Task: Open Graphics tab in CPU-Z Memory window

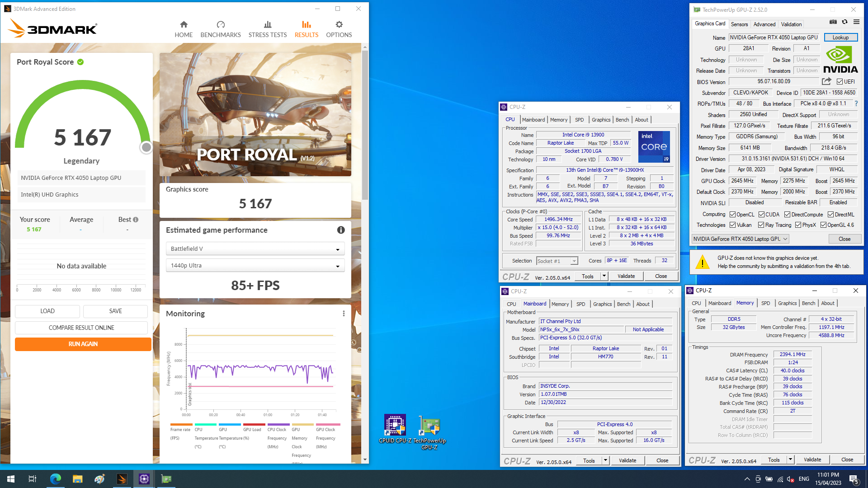Action: coord(787,303)
